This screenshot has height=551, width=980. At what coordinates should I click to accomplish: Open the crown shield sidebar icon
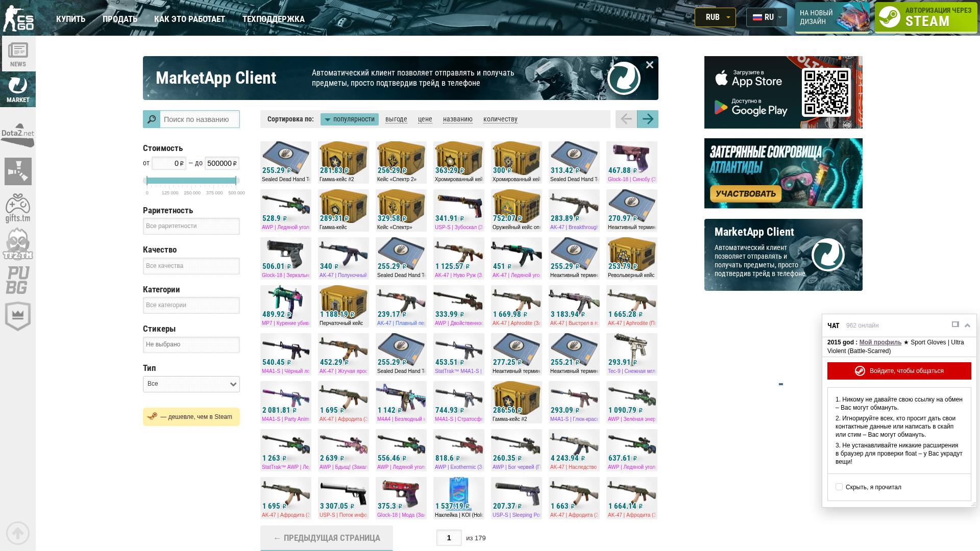pos(18,316)
